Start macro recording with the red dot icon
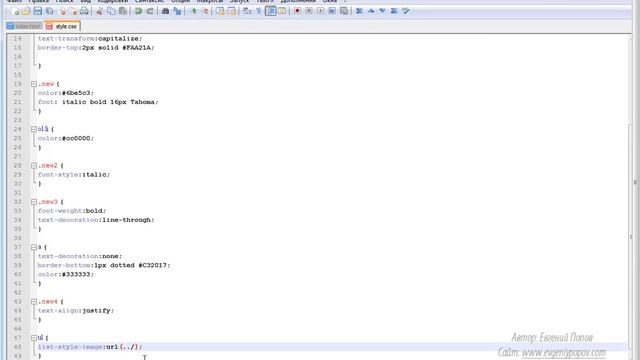This screenshot has width=640, height=360. tap(297, 11)
